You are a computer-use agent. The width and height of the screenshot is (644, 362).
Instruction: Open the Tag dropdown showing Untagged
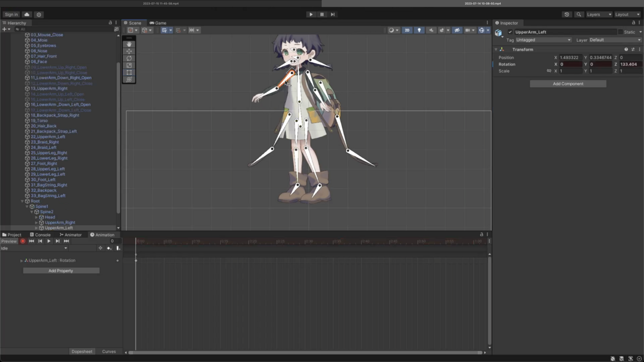[x=544, y=40]
